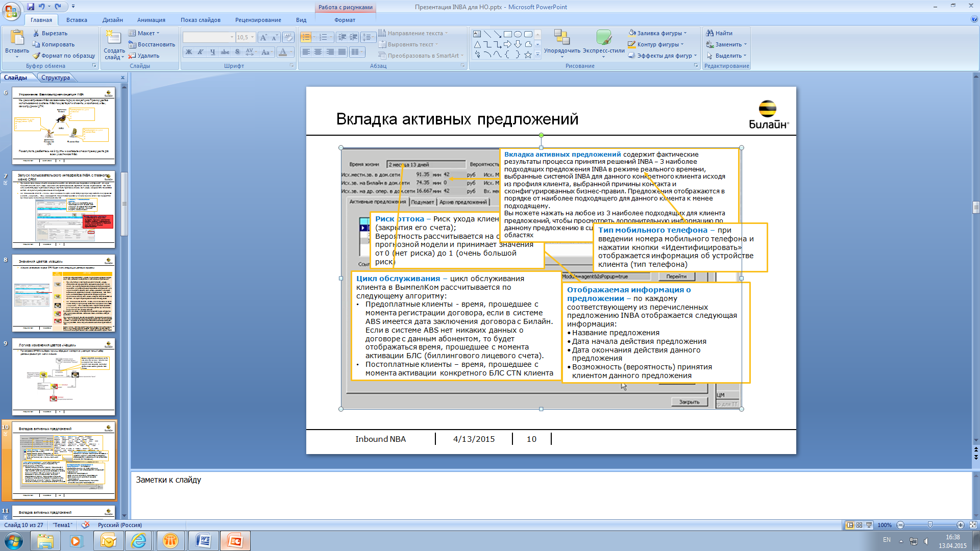Select slide 8 thumbnail

tap(64, 293)
